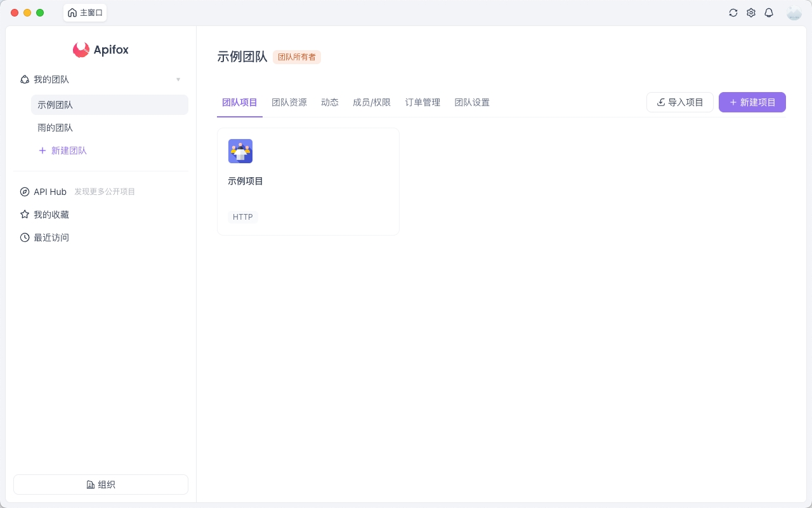Image resolution: width=812 pixels, height=508 pixels.
Task: Open 最近访问 clock icon
Action: click(25, 237)
